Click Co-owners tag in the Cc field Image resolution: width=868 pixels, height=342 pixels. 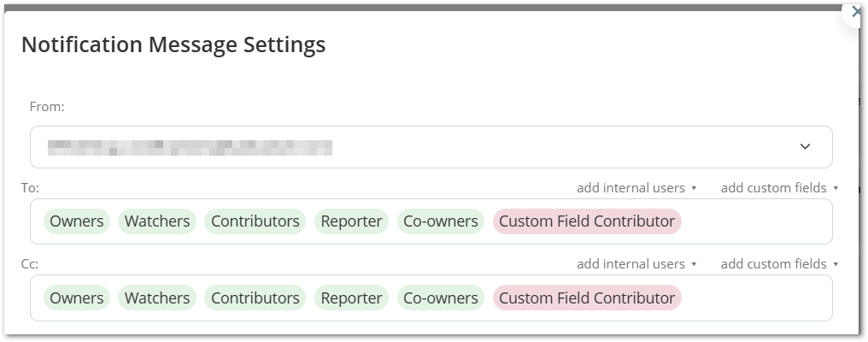point(441,298)
